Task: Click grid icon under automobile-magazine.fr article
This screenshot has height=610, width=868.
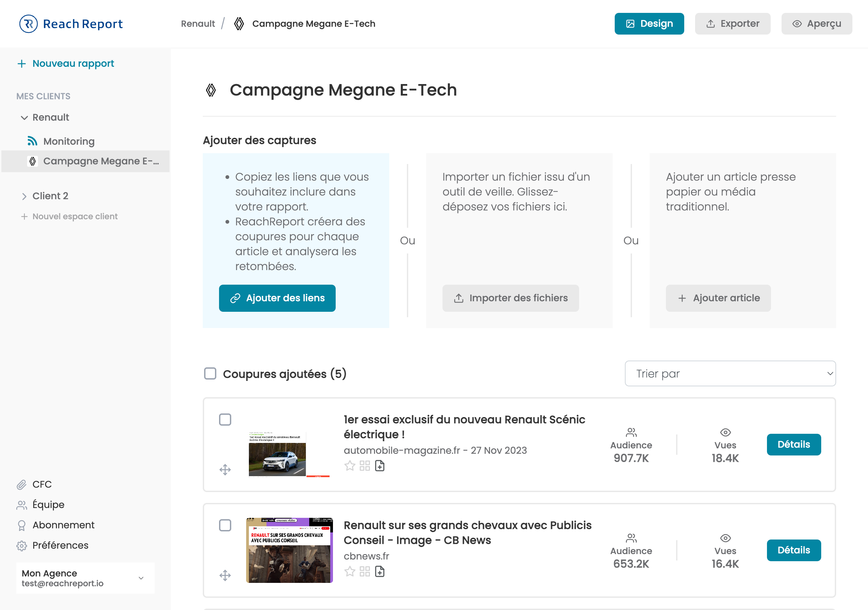Action: (365, 466)
